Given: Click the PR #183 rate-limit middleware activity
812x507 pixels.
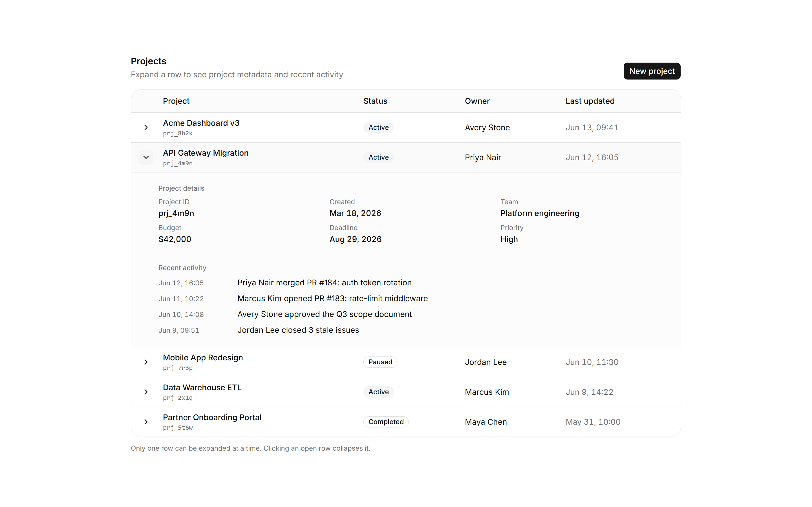Looking at the screenshot, I should 332,298.
